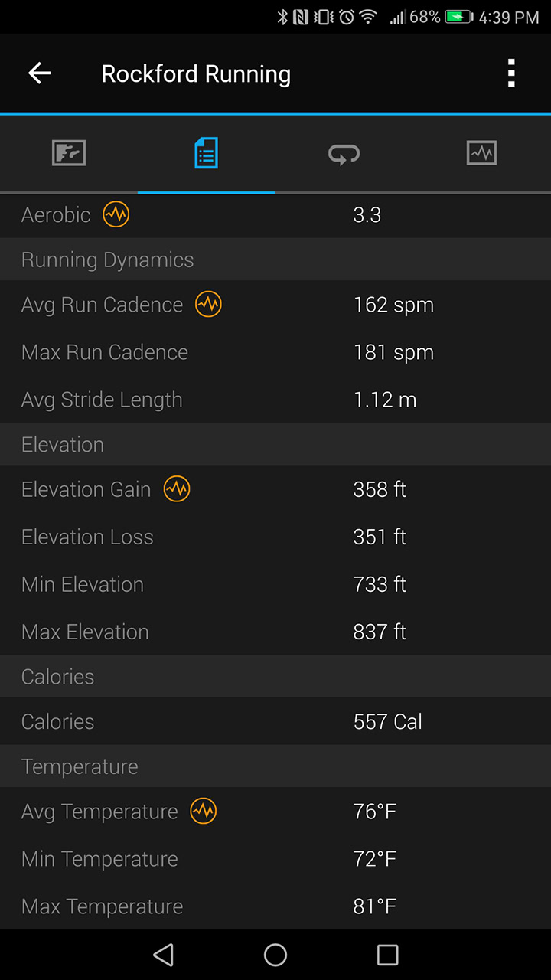
Task: Open the charts tab
Action: click(x=481, y=153)
